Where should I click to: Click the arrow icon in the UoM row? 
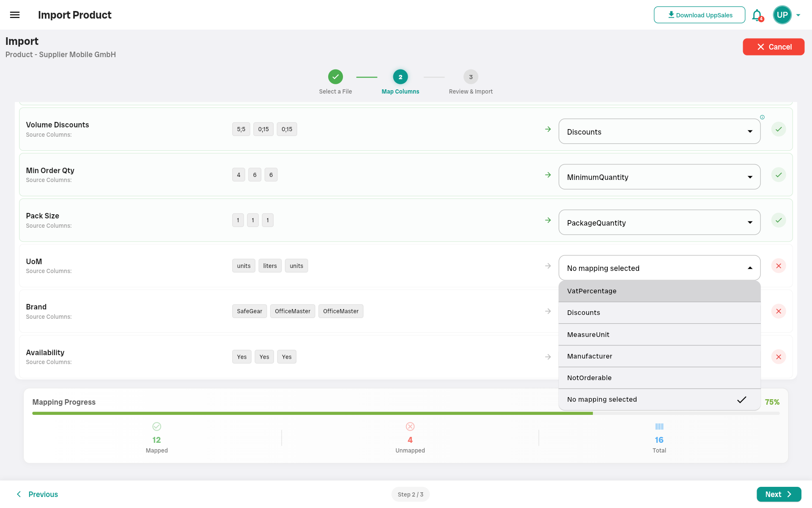point(548,266)
